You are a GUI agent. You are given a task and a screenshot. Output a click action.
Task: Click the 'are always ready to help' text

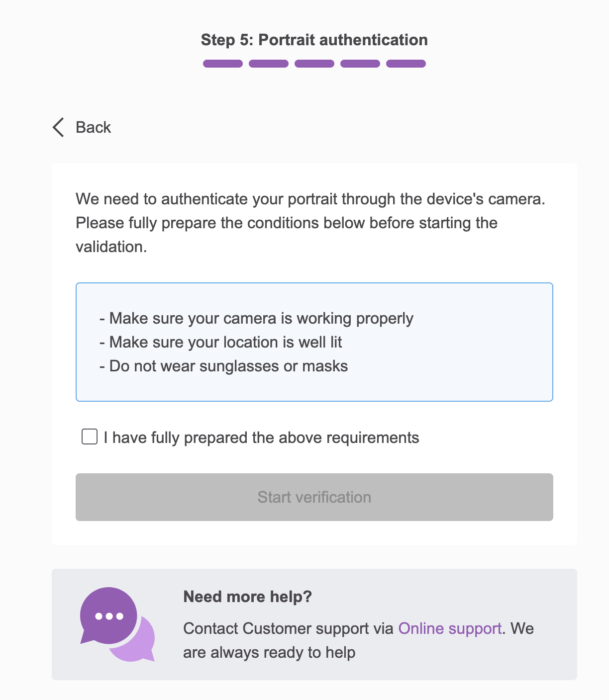pos(269,652)
